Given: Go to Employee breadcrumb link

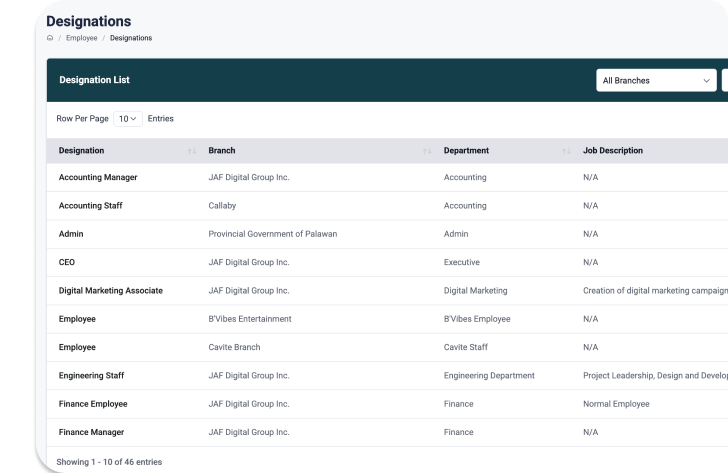Looking at the screenshot, I should point(81,38).
